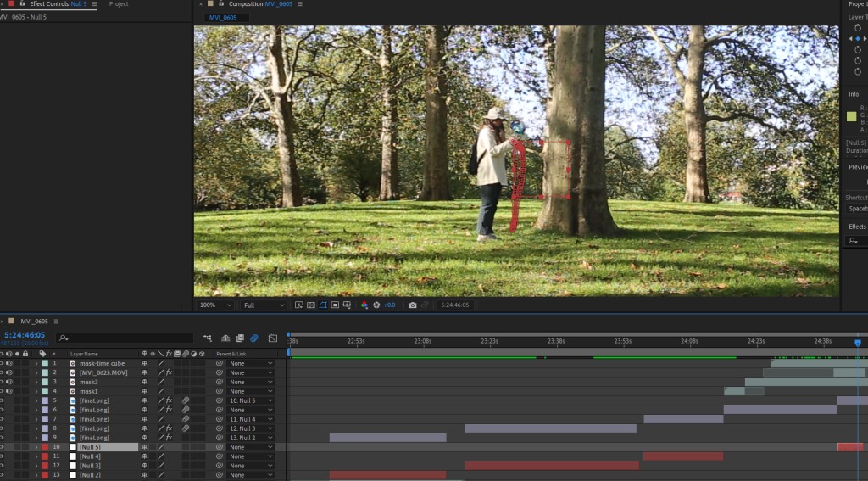The height and width of the screenshot is (481, 868).
Task: Click the timeline layer search field
Action: point(125,338)
